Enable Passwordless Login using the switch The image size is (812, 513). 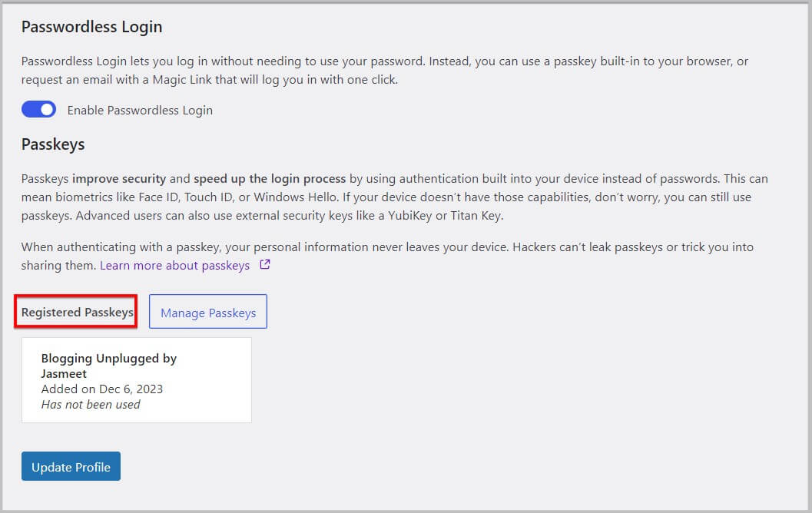pos(38,109)
